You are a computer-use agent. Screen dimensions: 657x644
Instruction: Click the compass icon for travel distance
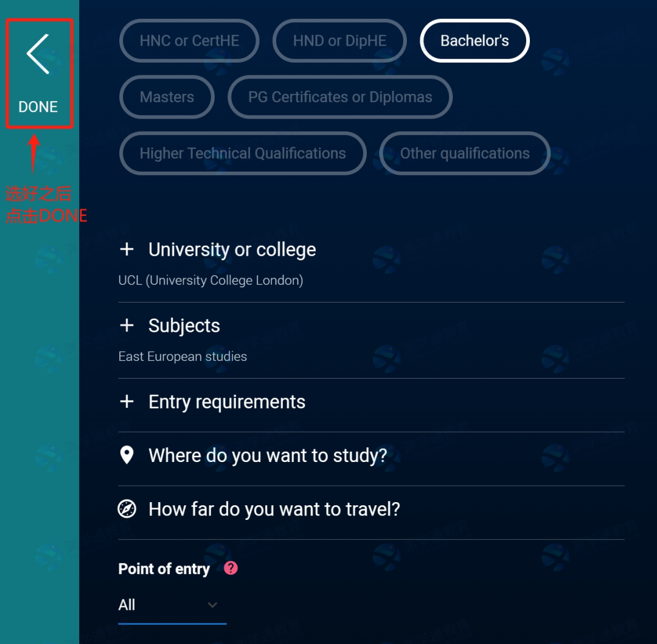pyautogui.click(x=127, y=509)
